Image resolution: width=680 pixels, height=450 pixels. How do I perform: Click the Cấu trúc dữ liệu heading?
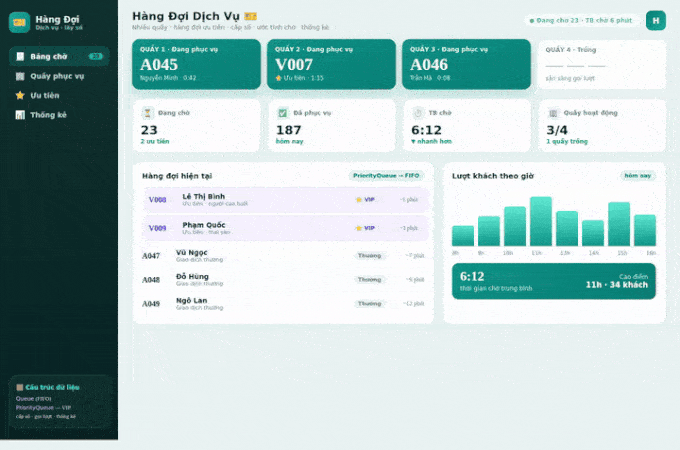52,387
